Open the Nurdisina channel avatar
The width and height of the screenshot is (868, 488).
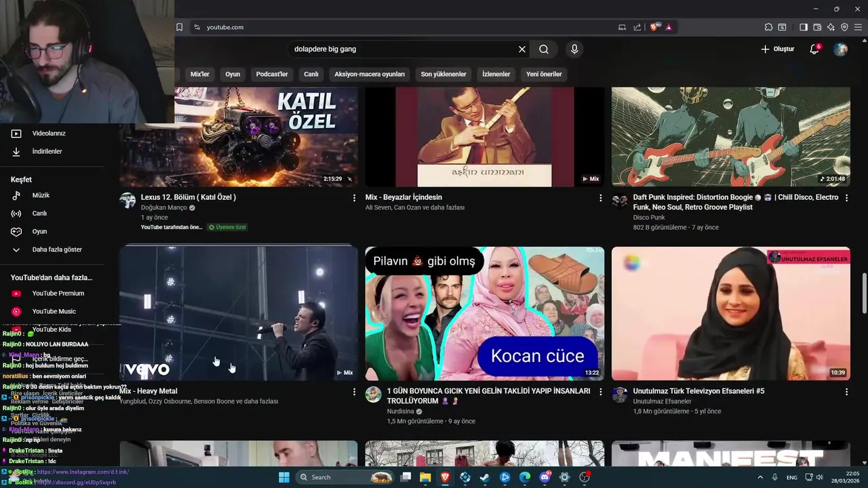click(x=374, y=394)
